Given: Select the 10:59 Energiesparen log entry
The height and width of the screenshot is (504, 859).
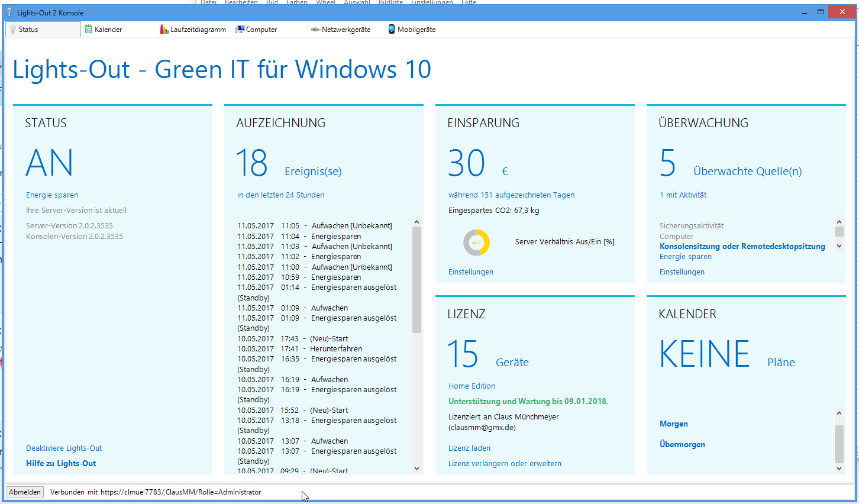Looking at the screenshot, I should pyautogui.click(x=299, y=277).
